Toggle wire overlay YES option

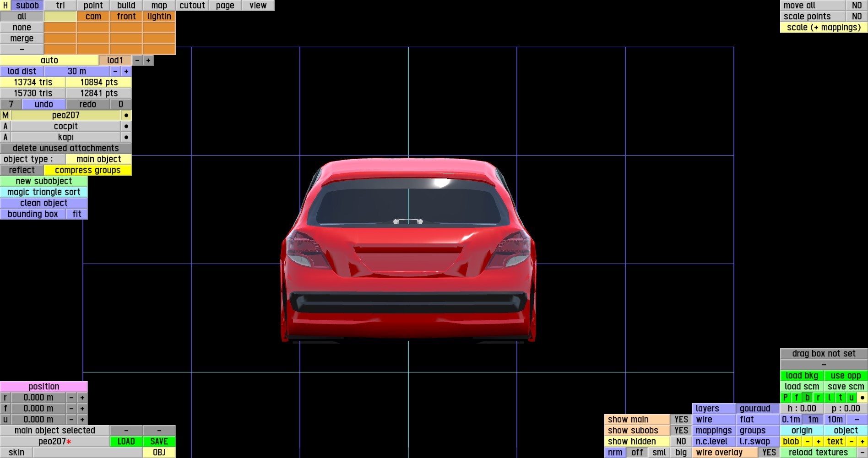coord(769,453)
